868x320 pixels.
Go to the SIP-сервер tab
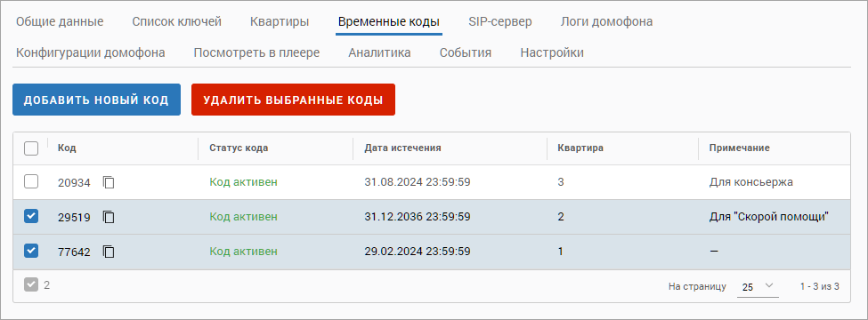tap(499, 21)
